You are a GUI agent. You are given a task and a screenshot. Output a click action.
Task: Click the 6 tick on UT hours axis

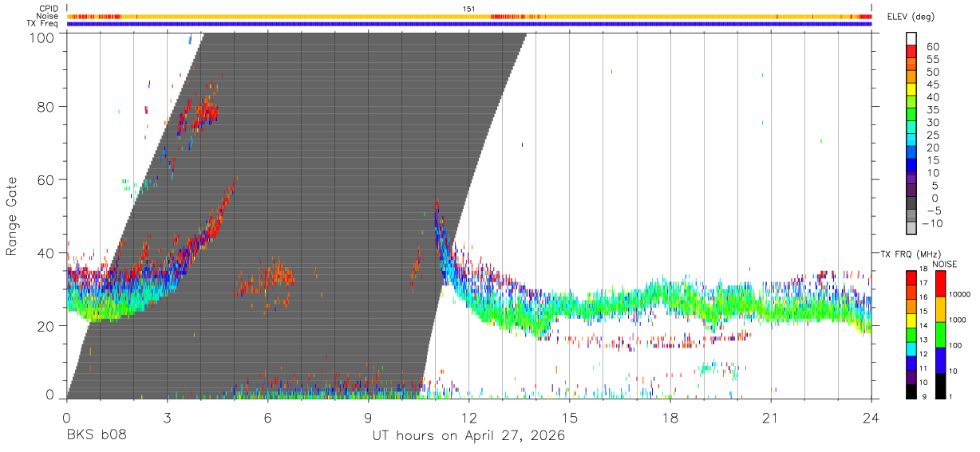coord(268,417)
